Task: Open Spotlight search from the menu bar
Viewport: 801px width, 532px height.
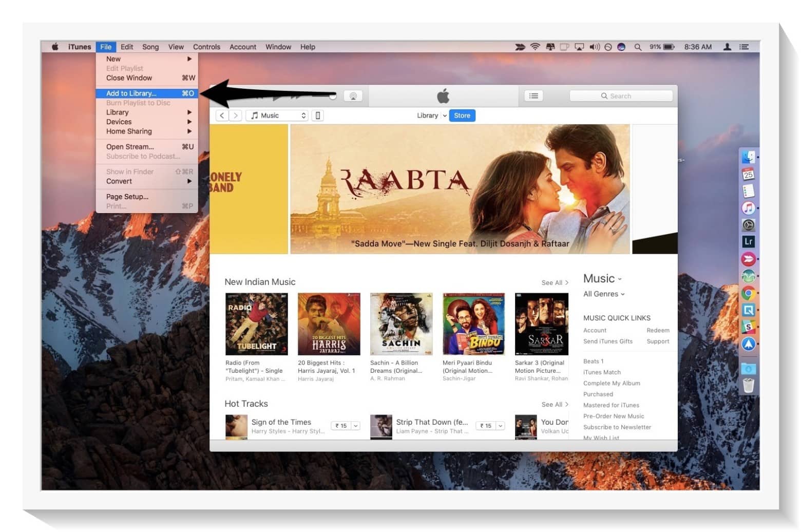Action: click(x=638, y=47)
